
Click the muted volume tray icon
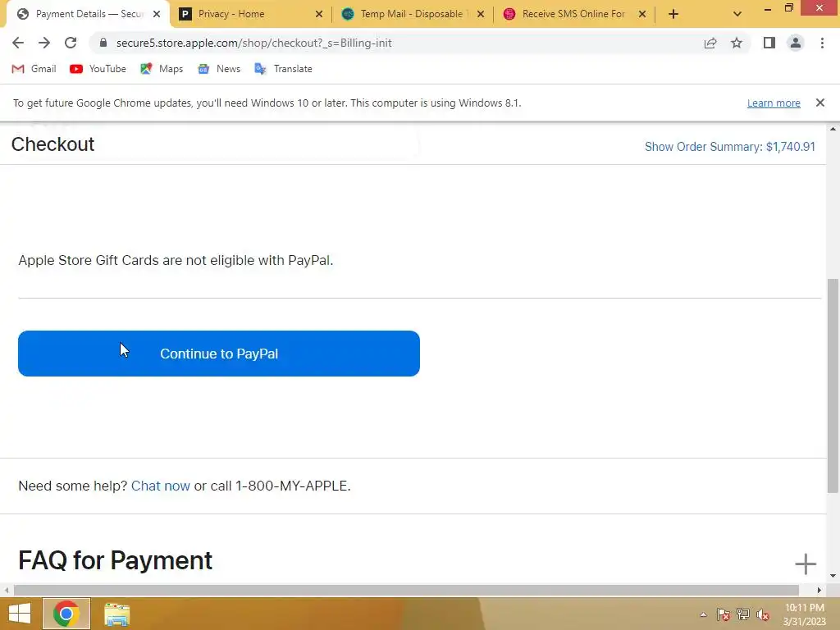(x=763, y=614)
